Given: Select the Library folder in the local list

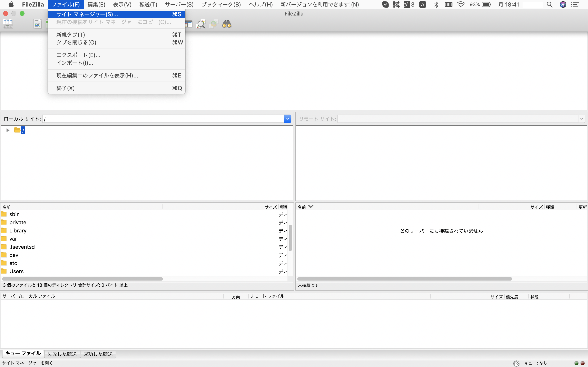Looking at the screenshot, I should pyautogui.click(x=18, y=231).
